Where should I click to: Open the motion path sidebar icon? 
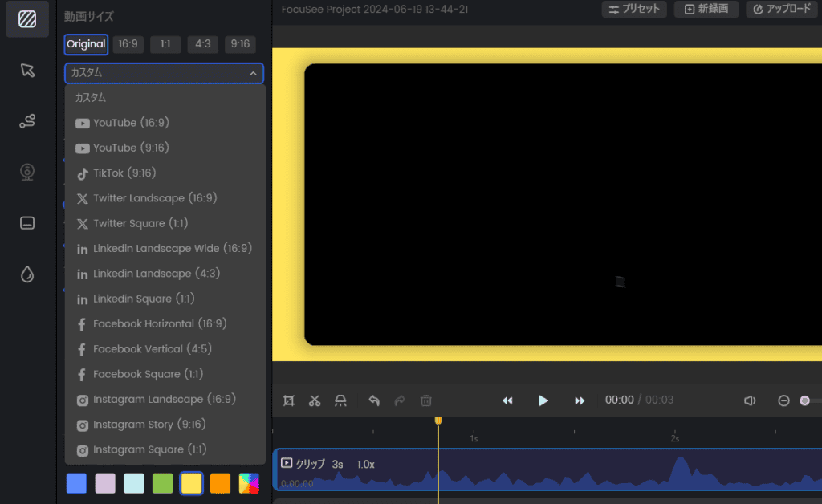[x=27, y=121]
